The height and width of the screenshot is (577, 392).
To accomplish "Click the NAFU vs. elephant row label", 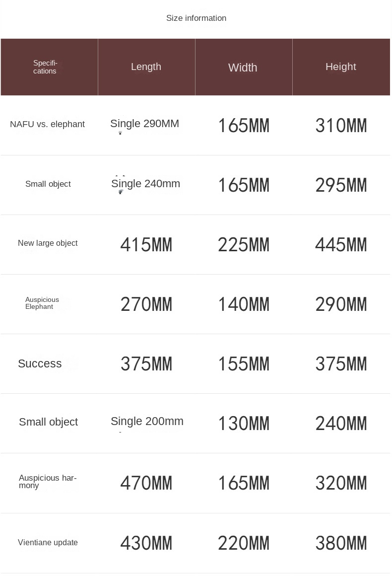I will pyautogui.click(x=47, y=124).
